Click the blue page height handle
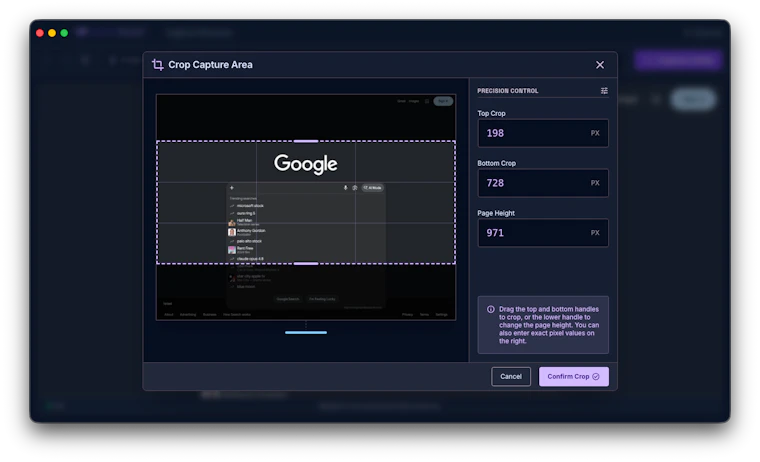This screenshot has height=462, width=760. pos(306,333)
